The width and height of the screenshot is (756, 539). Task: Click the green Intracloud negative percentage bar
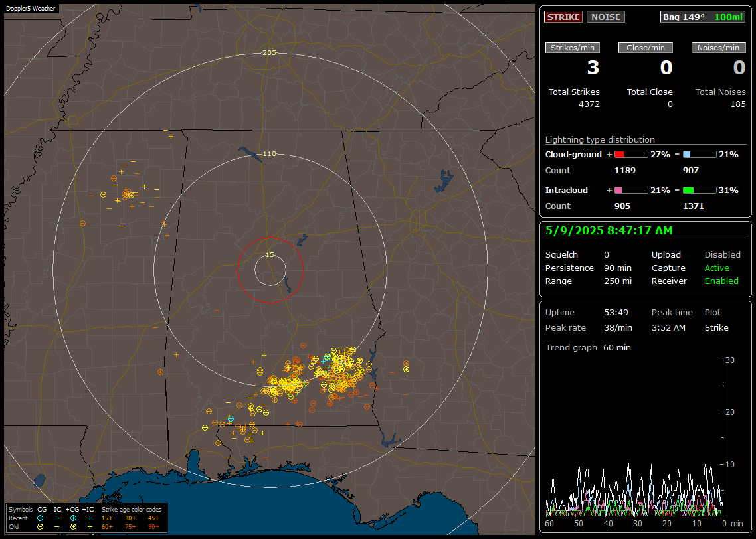[700, 191]
